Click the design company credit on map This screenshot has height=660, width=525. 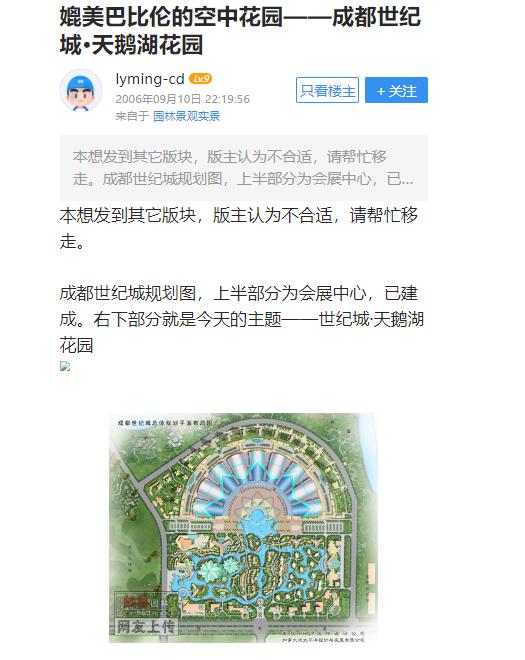click(x=323, y=636)
